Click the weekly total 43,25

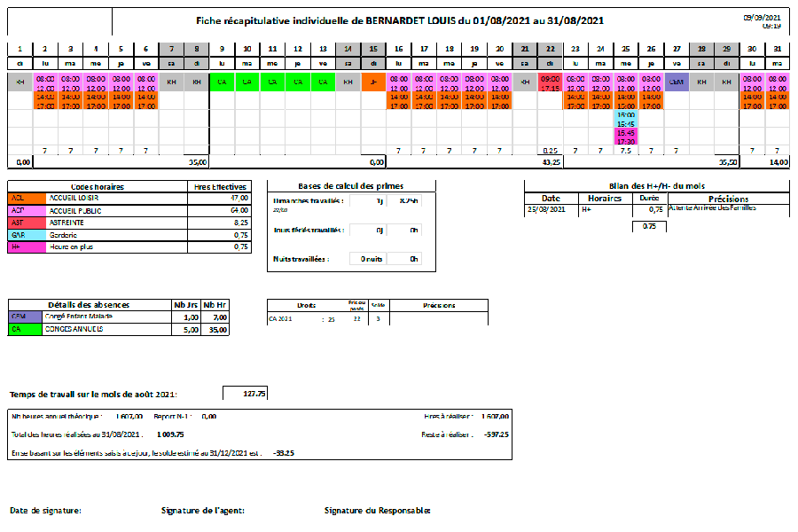(552, 162)
